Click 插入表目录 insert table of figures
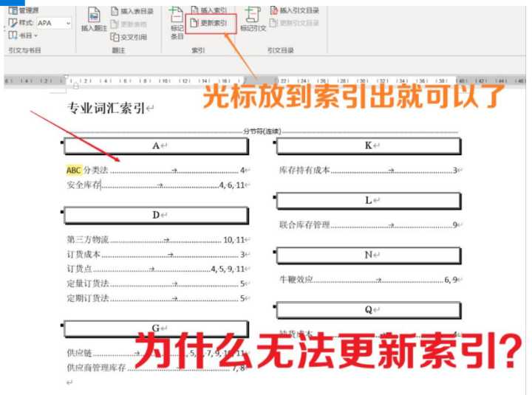Screen dimensions: 532x395 coord(132,11)
